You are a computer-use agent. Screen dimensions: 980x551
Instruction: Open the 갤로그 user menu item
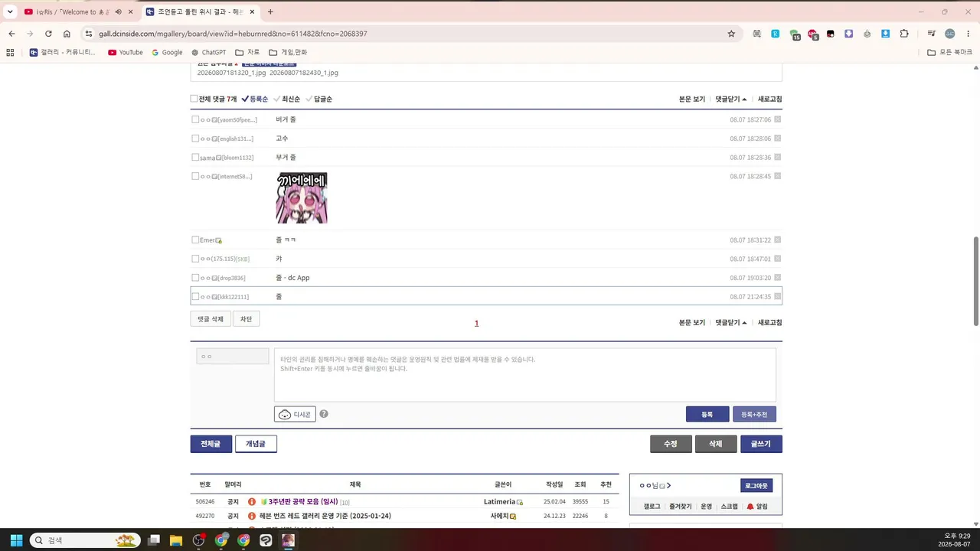coord(652,507)
